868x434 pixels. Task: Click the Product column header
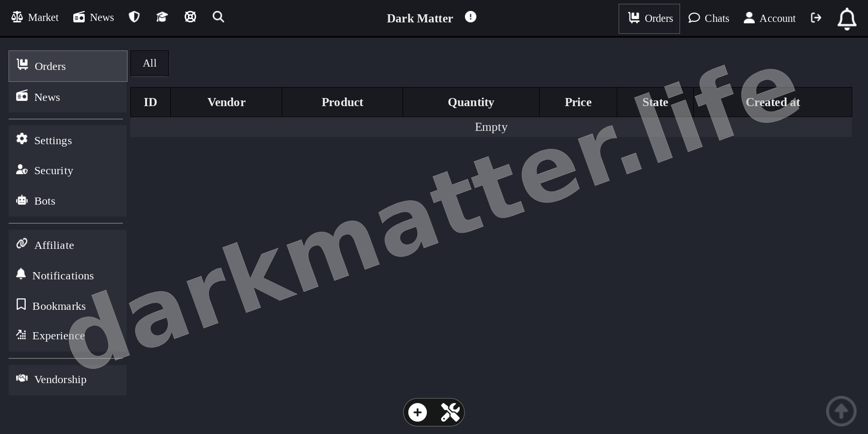coord(343,102)
